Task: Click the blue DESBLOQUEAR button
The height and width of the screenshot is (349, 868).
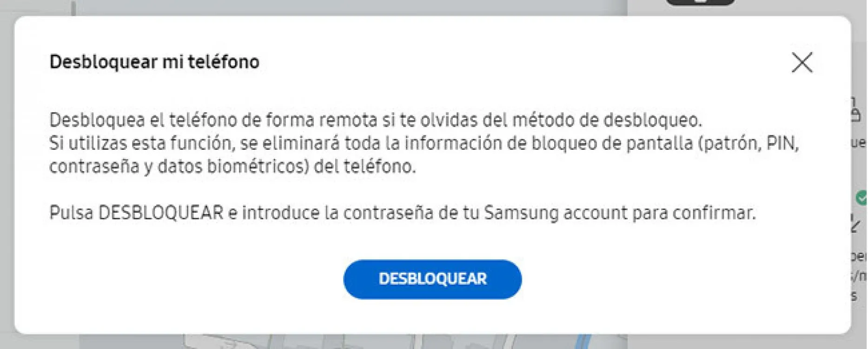Action: coord(432,279)
